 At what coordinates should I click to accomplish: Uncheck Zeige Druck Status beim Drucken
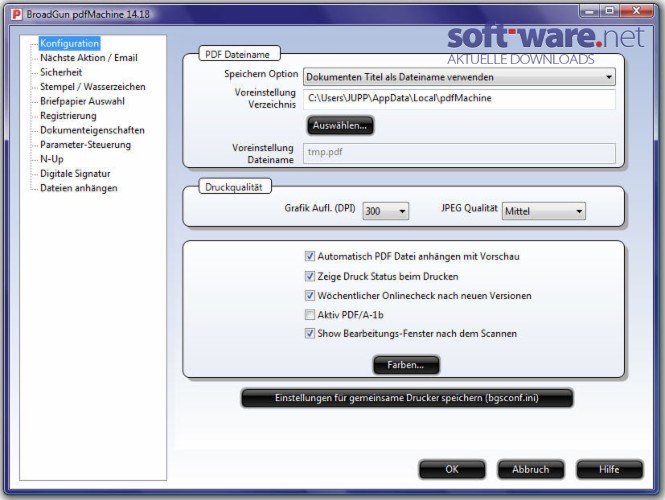(310, 276)
